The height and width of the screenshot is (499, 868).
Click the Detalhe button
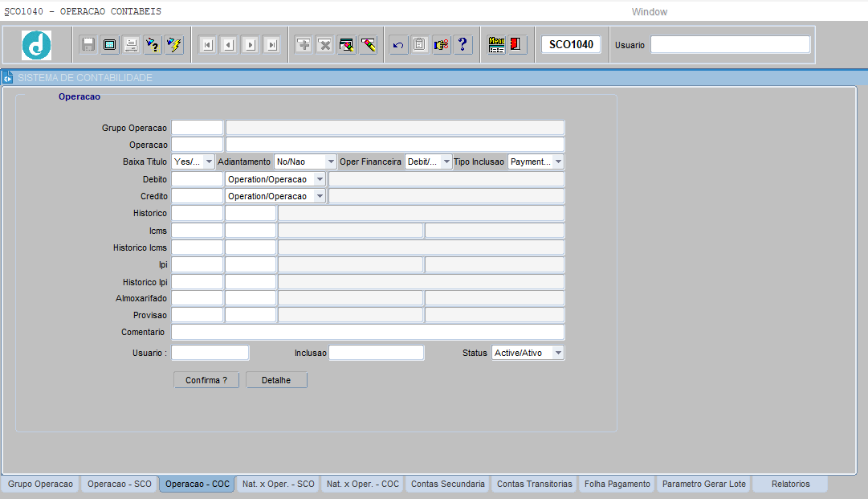[276, 380]
